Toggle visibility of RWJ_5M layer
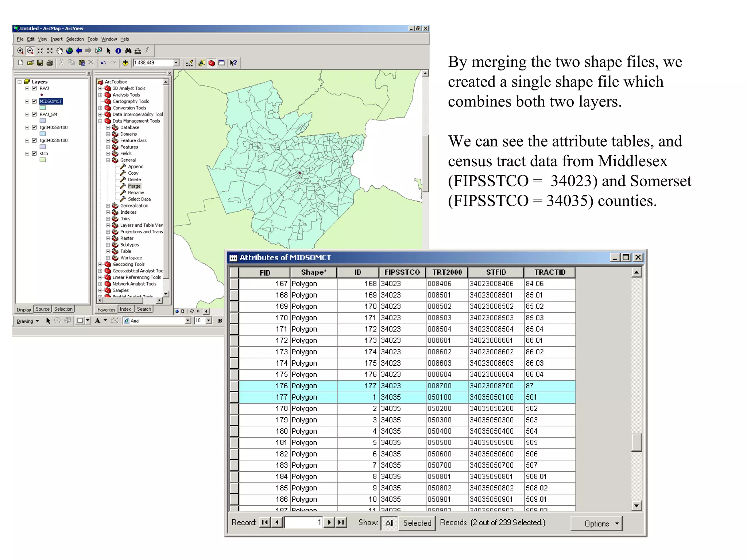Screen dimensions: 747x560 click(34, 114)
